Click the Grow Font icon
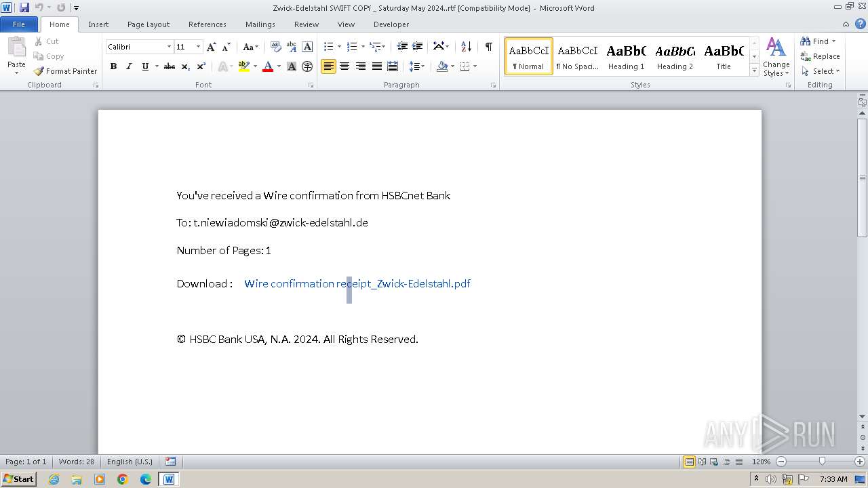 (x=212, y=47)
